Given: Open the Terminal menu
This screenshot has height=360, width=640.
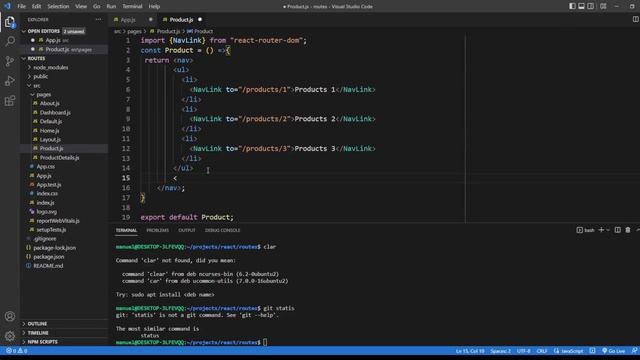Looking at the screenshot, I should click(132, 6).
